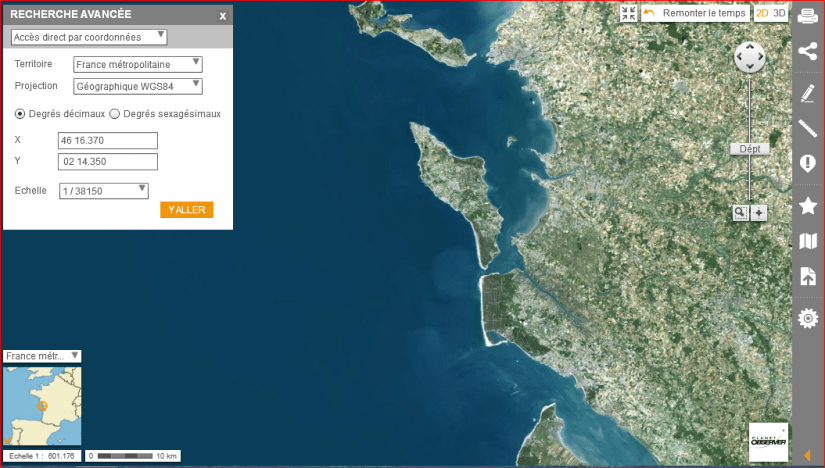Click the Dépt zoom slider handle

(749, 148)
